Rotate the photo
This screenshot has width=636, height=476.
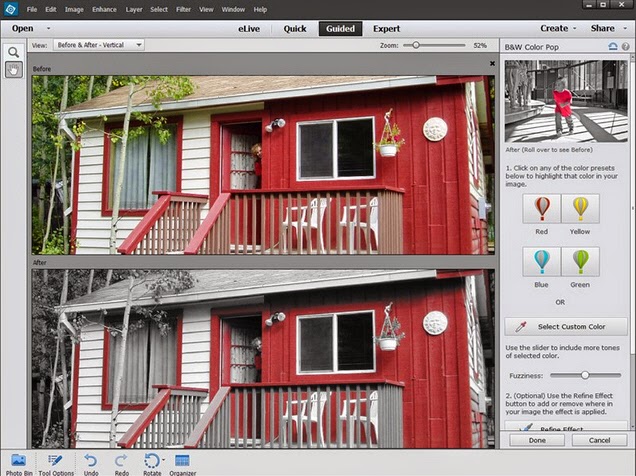coord(152,465)
